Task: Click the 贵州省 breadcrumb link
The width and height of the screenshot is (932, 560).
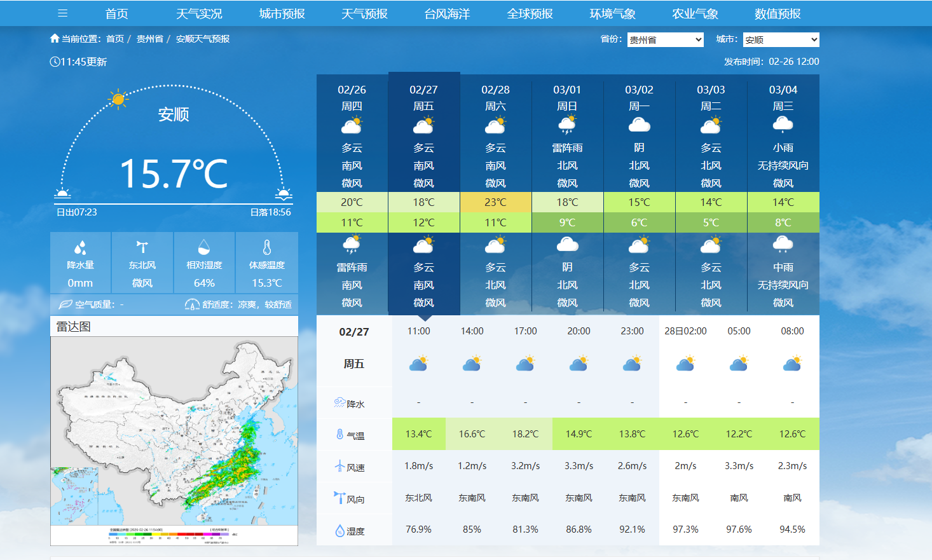Action: tap(150, 39)
